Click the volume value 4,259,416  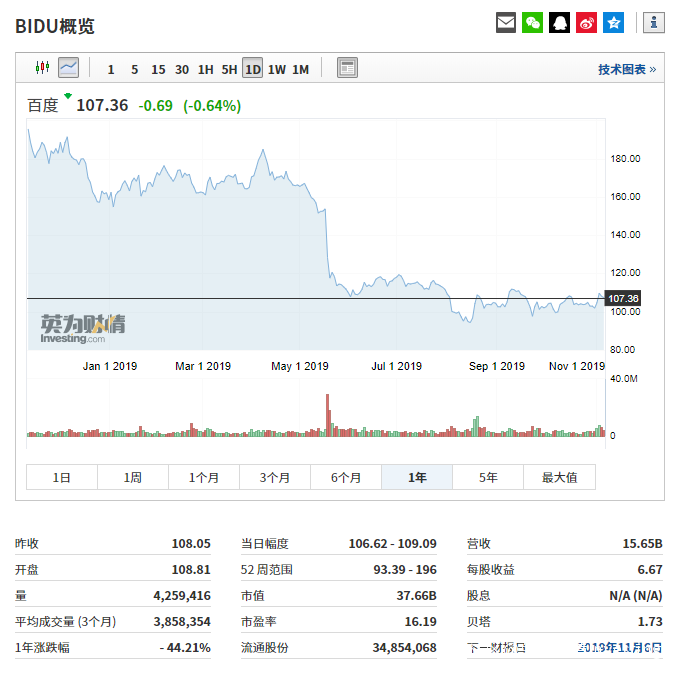pos(182,595)
